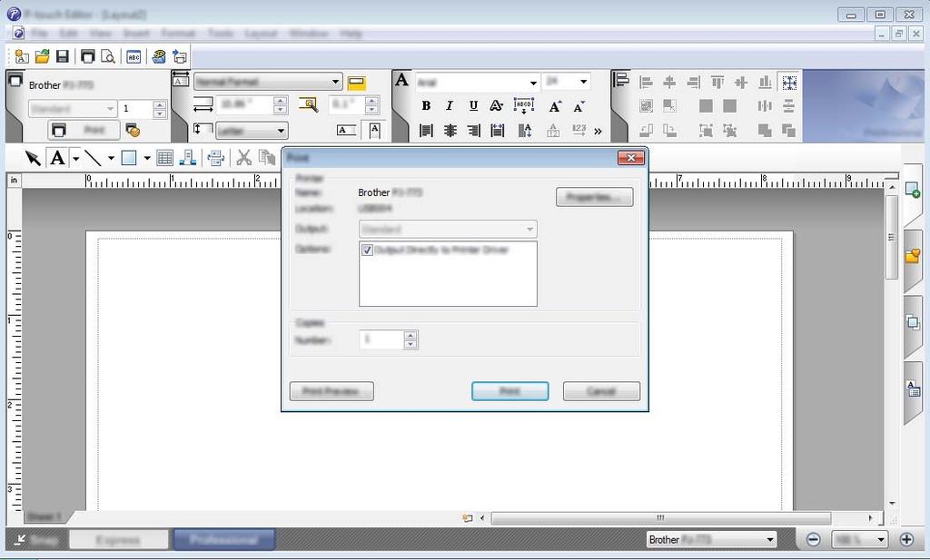Open the label format dropdown
The image size is (930, 560).
[x=335, y=82]
